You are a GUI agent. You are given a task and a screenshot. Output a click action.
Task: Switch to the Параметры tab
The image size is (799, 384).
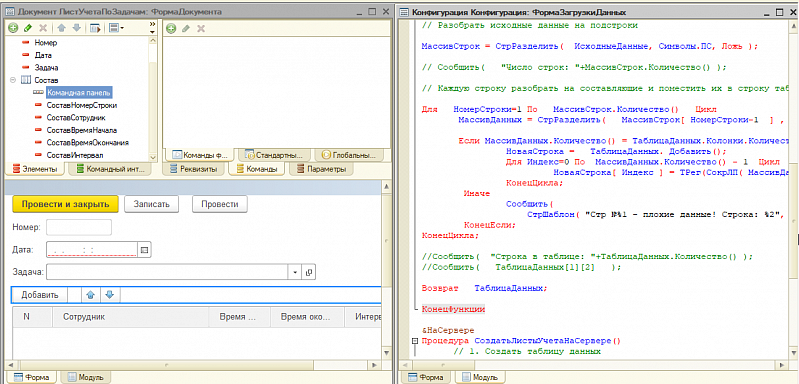click(x=321, y=169)
